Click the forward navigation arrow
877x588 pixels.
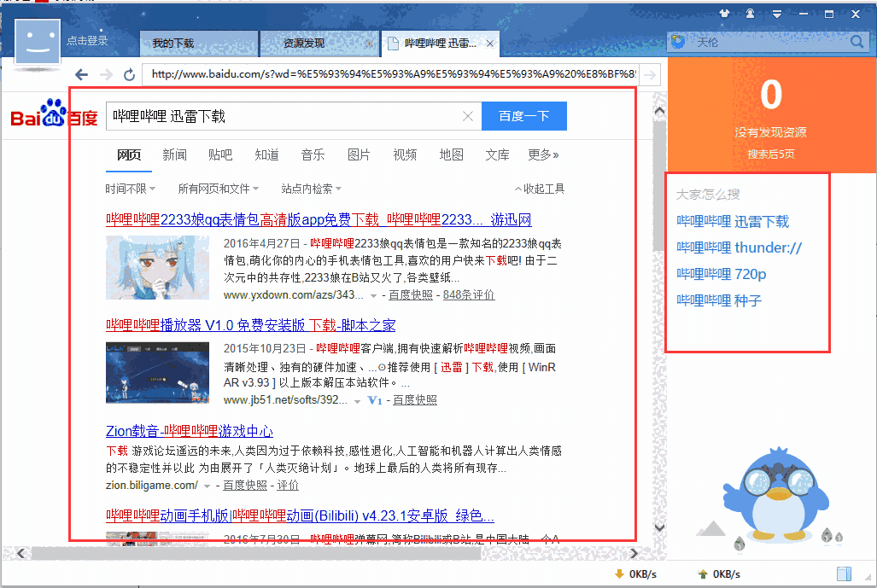105,74
